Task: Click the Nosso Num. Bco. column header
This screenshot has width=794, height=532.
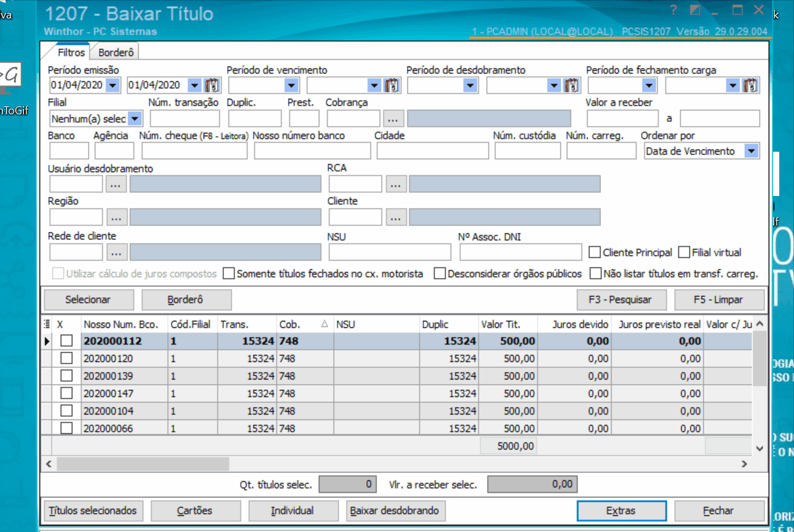Action: point(125,324)
